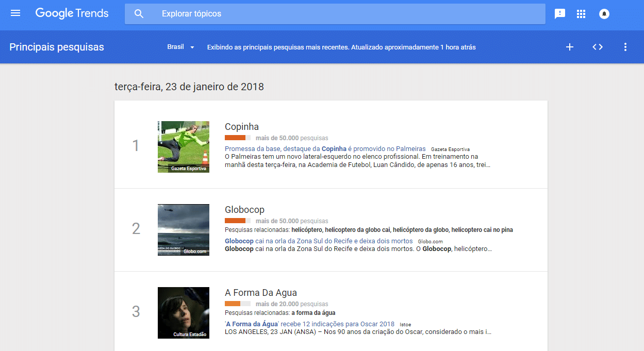Click the Globo.com source label beside the headline

tap(430, 242)
